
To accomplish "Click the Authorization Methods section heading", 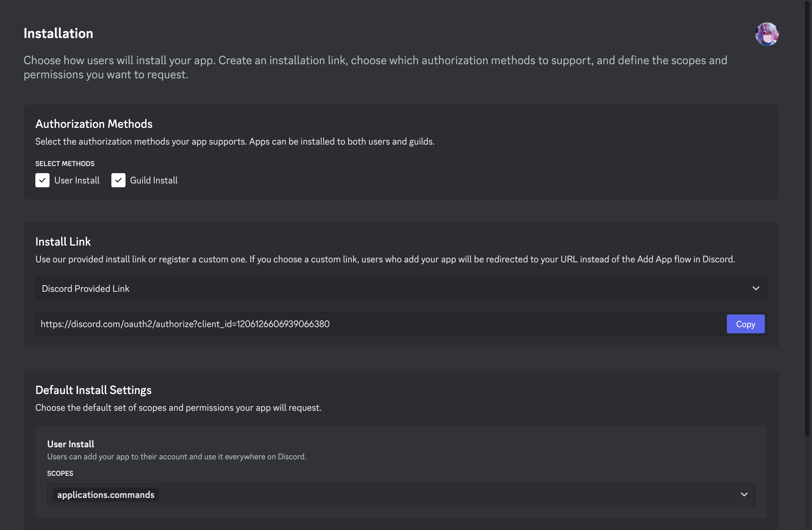I will point(94,124).
